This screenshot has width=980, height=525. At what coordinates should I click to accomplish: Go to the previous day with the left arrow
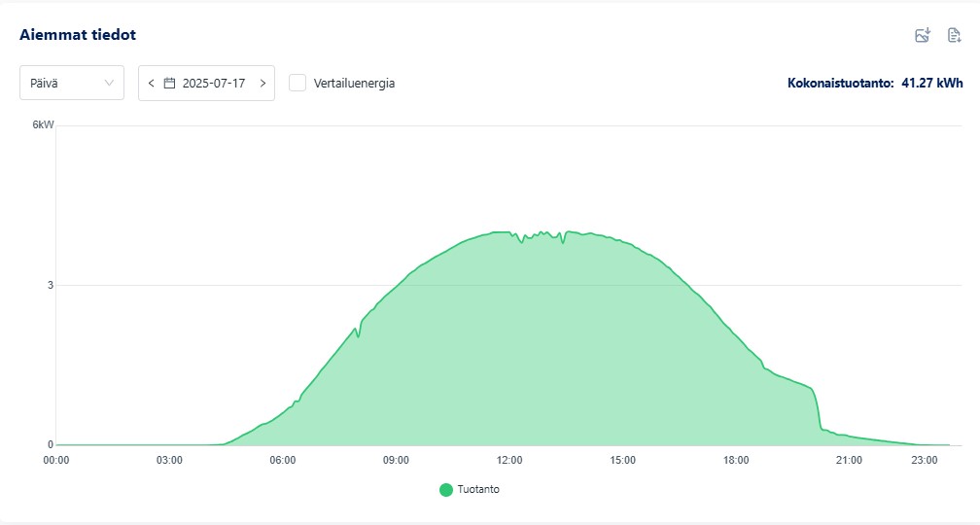151,84
